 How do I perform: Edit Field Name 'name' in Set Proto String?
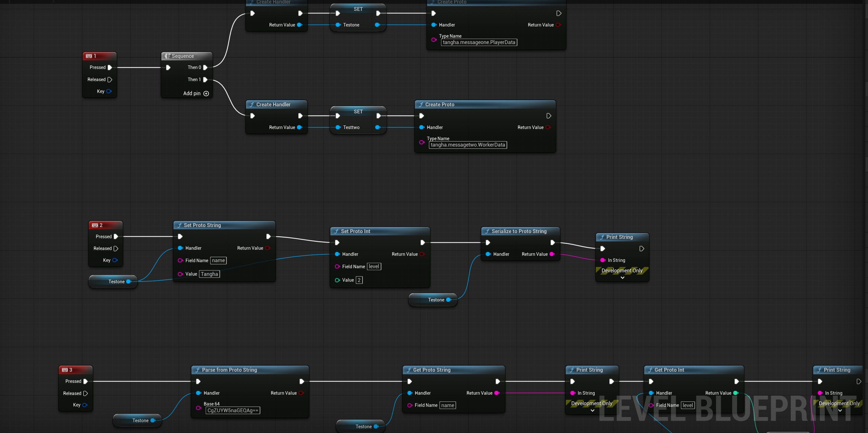(x=218, y=260)
